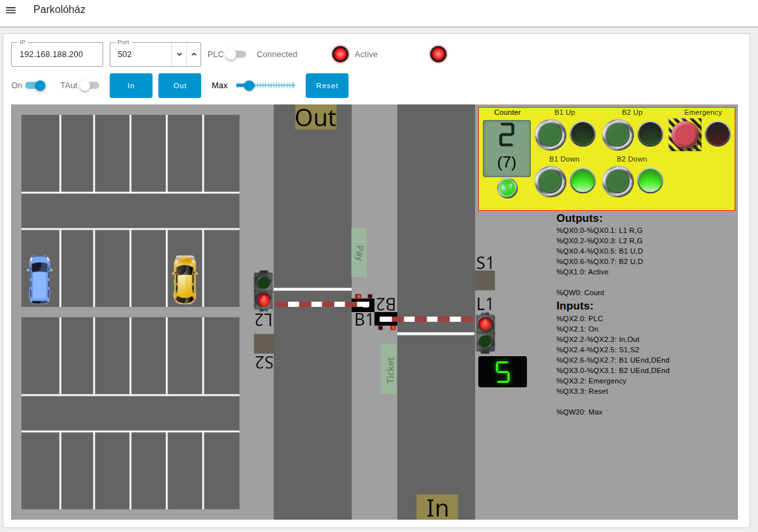Click the '%QW20: Max' input line
Viewport: 758px width, 532px height.
579,412
